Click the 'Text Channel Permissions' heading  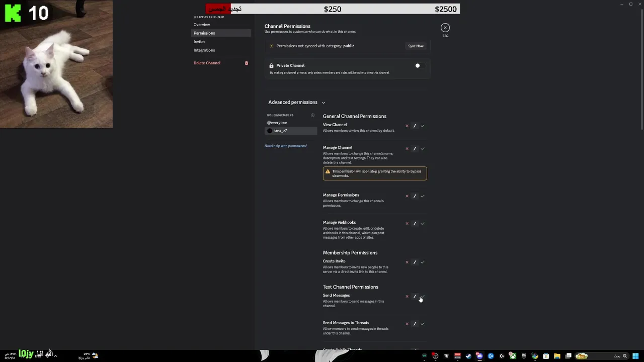351,287
